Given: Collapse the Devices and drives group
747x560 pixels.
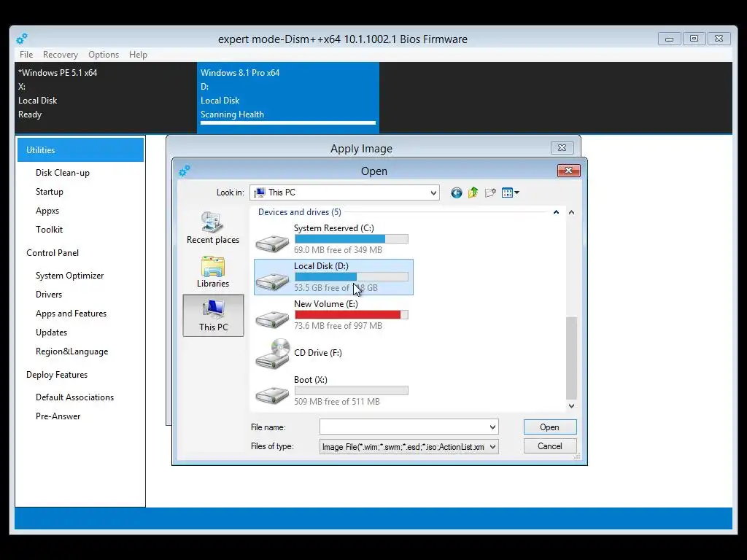Looking at the screenshot, I should (x=556, y=212).
